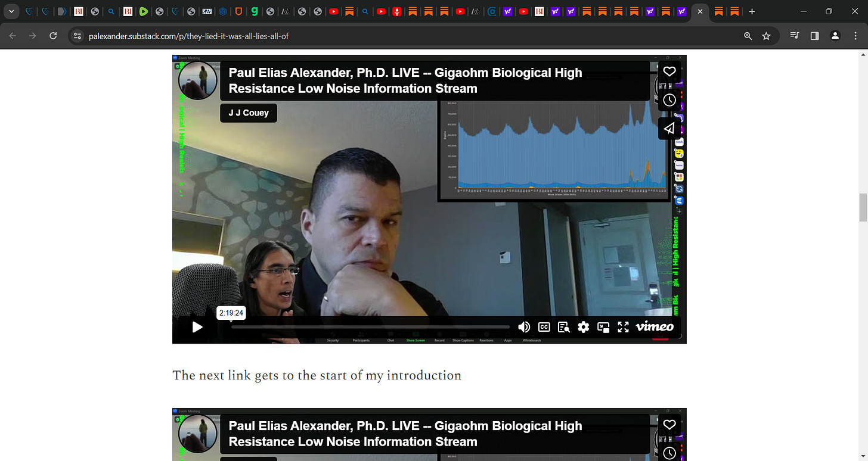Mute the first video's volume
Viewport: 868px width, 461px height.
524,327
